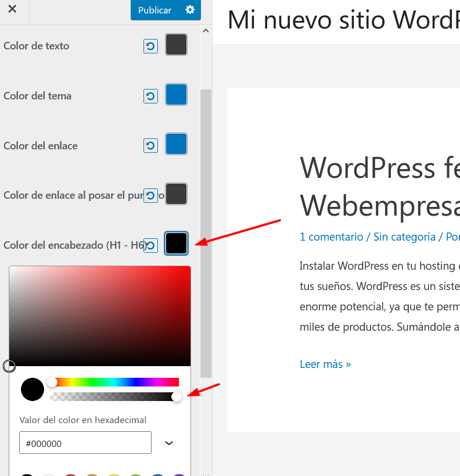Focus the hexadecimal color input field
The height and width of the screenshot is (476, 460).
85,443
